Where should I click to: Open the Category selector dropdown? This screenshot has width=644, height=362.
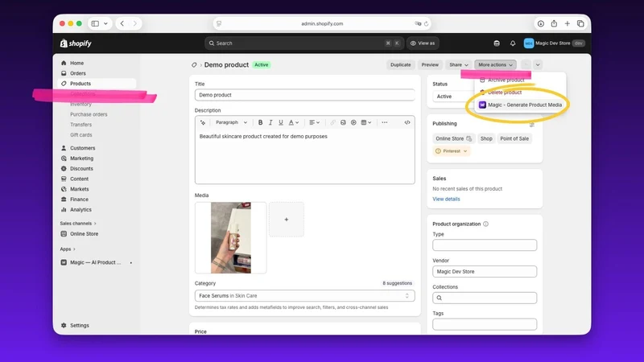coord(305,296)
